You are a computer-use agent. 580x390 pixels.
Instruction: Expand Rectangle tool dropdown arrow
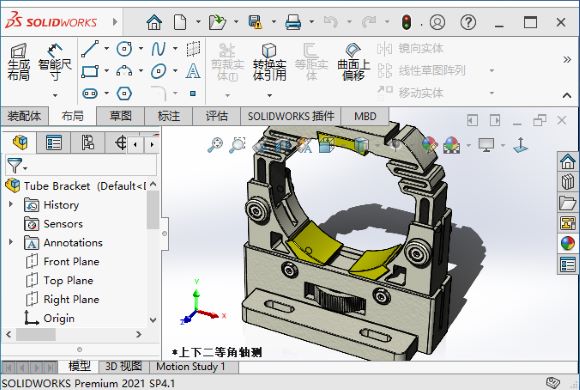[x=107, y=71]
